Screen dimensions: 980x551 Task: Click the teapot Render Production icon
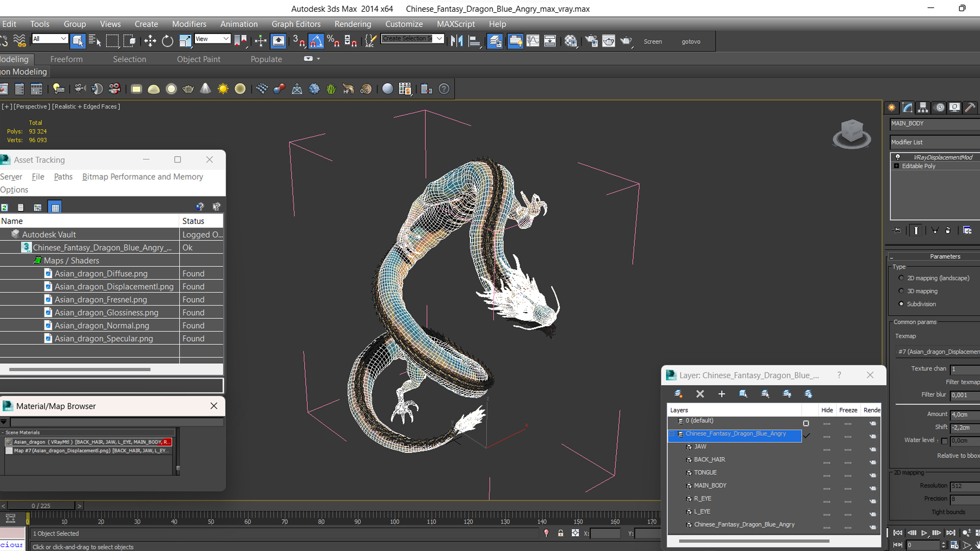pyautogui.click(x=626, y=41)
